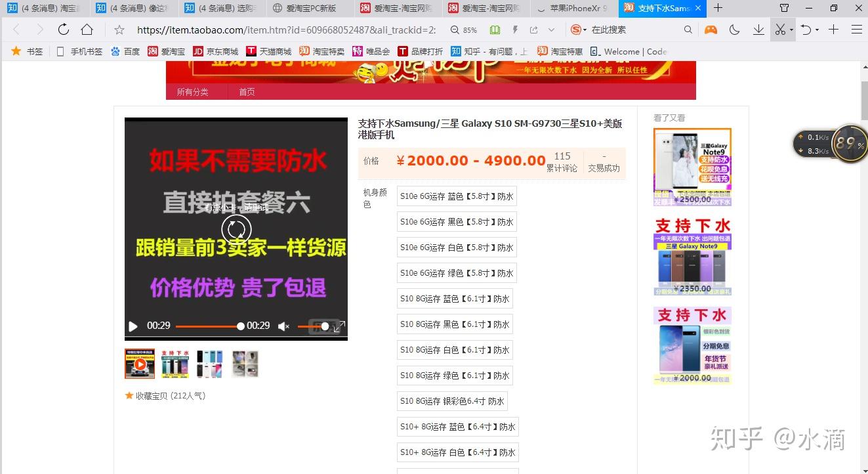Click the scissors screenshot tool icon
This screenshot has width=868, height=474.
(x=779, y=30)
